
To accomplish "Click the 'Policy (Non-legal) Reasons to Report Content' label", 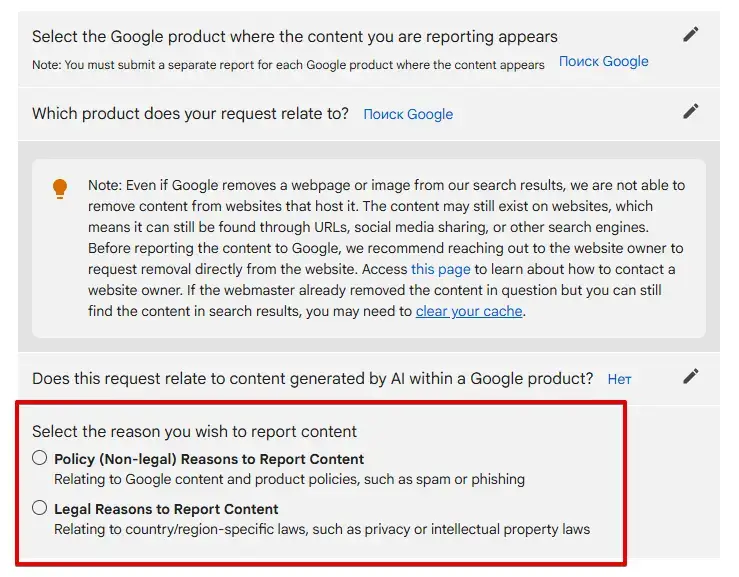I will tap(209, 459).
